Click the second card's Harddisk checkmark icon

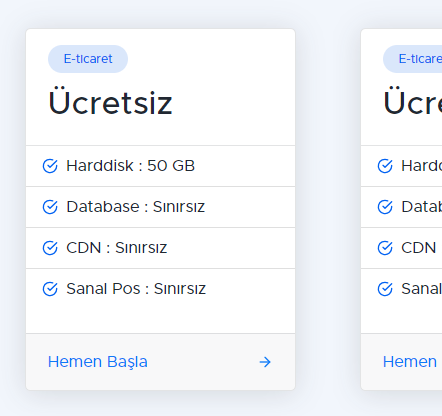385,166
